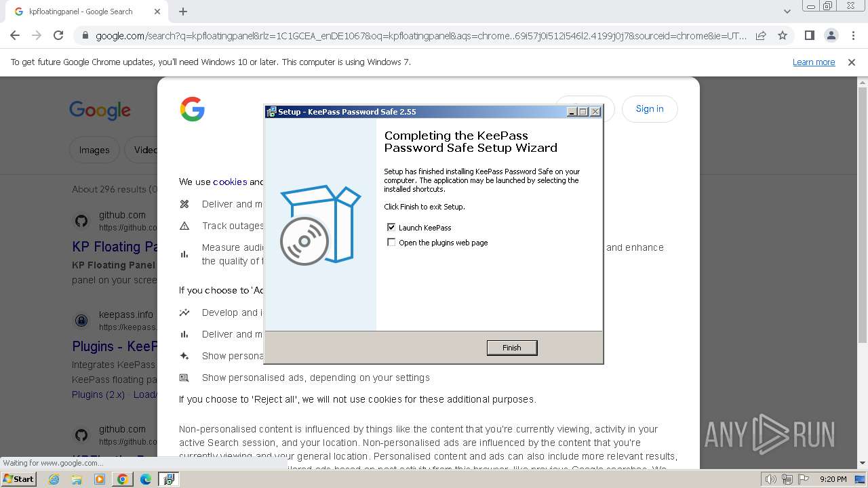Switch to Chrome from taskbar
This screenshot has width=868, height=488.
pyautogui.click(x=122, y=479)
